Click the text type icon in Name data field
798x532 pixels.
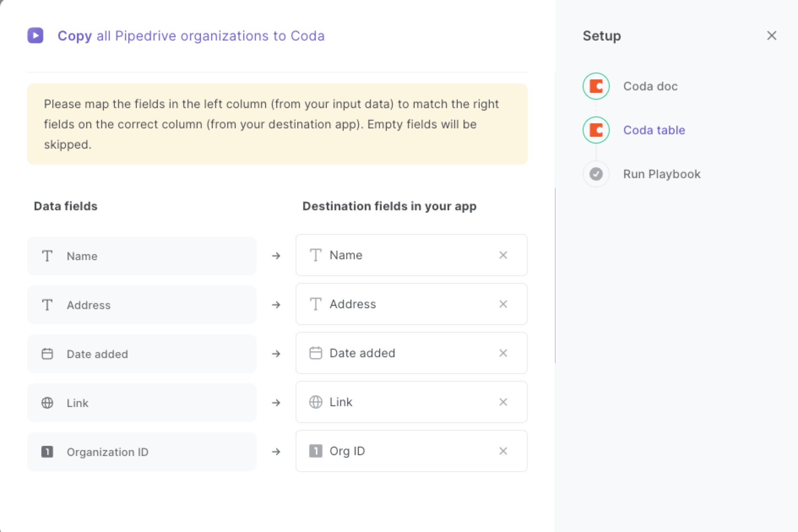[x=47, y=256]
